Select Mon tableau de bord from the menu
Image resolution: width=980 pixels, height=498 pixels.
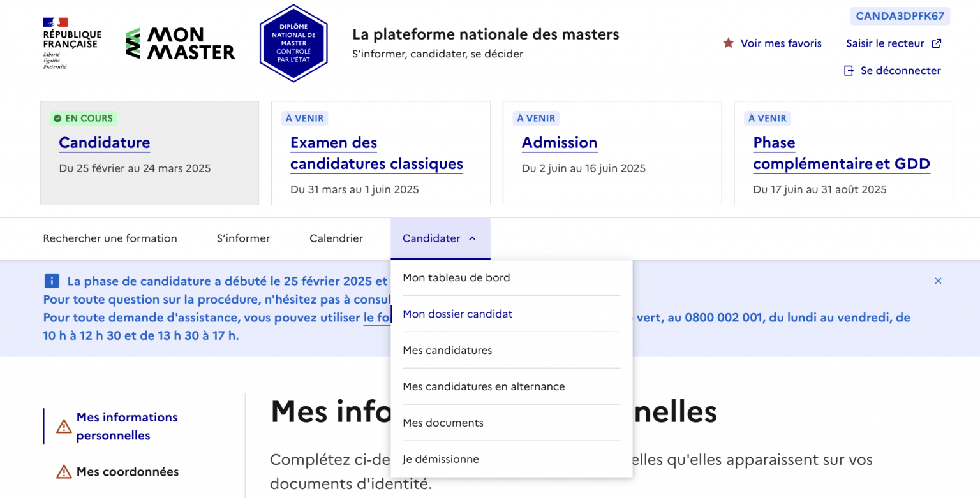pyautogui.click(x=456, y=277)
